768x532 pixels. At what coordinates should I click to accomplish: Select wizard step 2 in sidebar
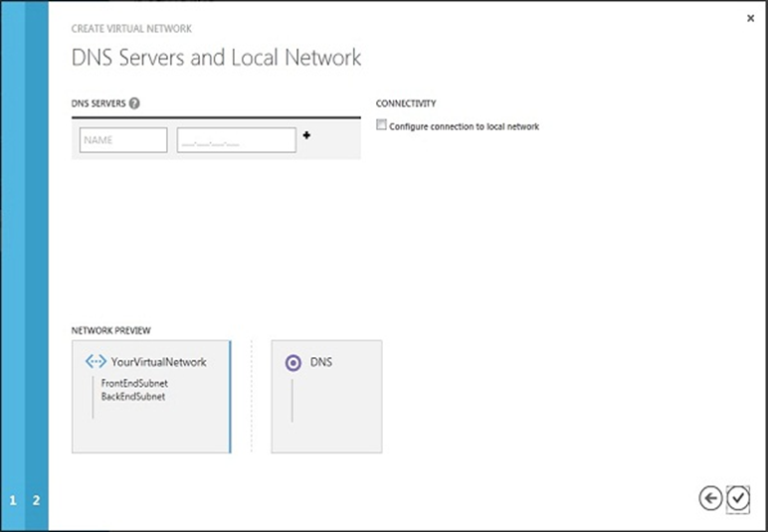(36, 500)
